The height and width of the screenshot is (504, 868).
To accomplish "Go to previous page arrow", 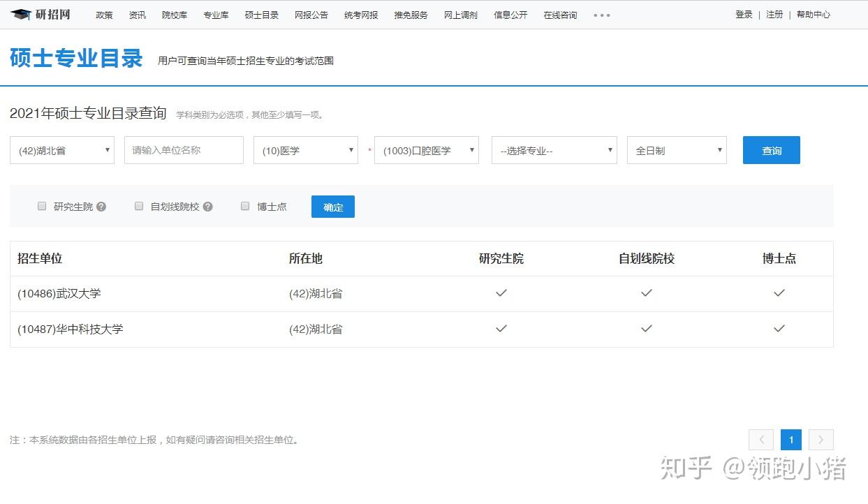I will 761,440.
